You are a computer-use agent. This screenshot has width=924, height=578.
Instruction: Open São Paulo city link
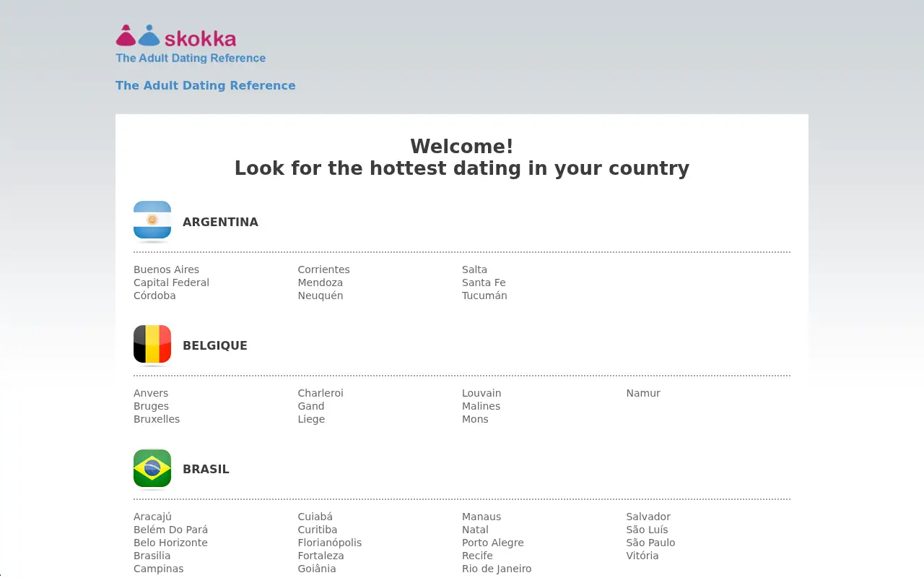[650, 543]
